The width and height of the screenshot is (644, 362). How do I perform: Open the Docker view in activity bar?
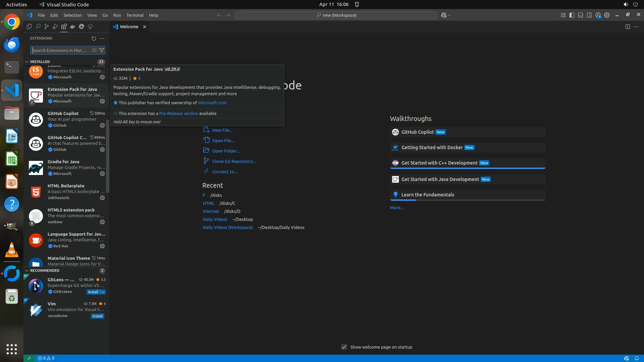[x=73, y=26]
